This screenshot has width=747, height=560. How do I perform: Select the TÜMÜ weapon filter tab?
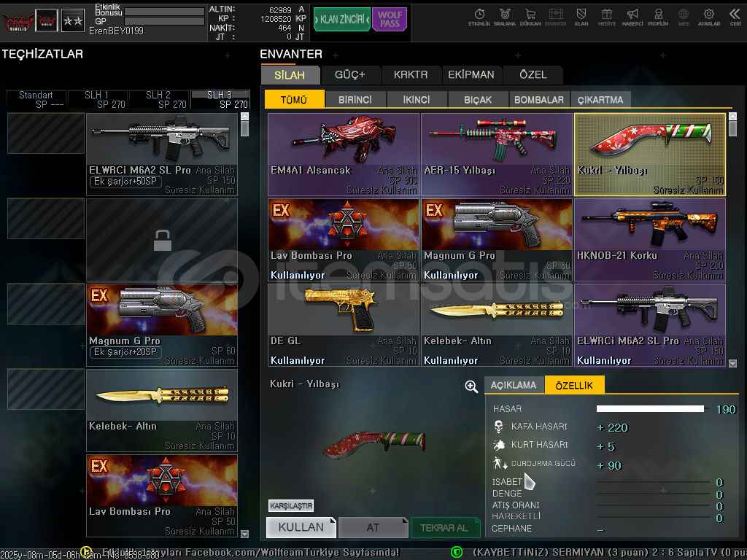point(294,99)
